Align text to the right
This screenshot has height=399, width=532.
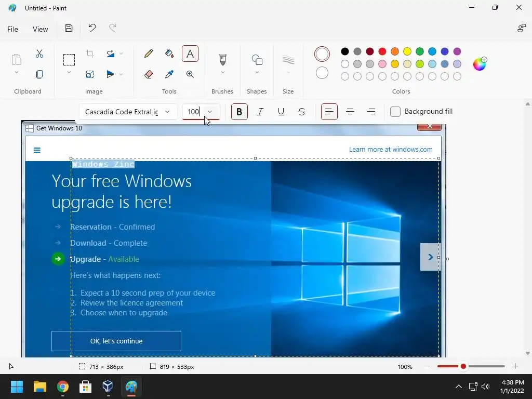click(x=371, y=112)
